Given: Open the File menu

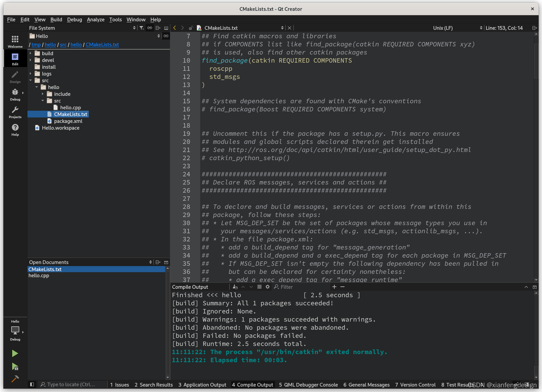Looking at the screenshot, I should pyautogui.click(x=11, y=20).
